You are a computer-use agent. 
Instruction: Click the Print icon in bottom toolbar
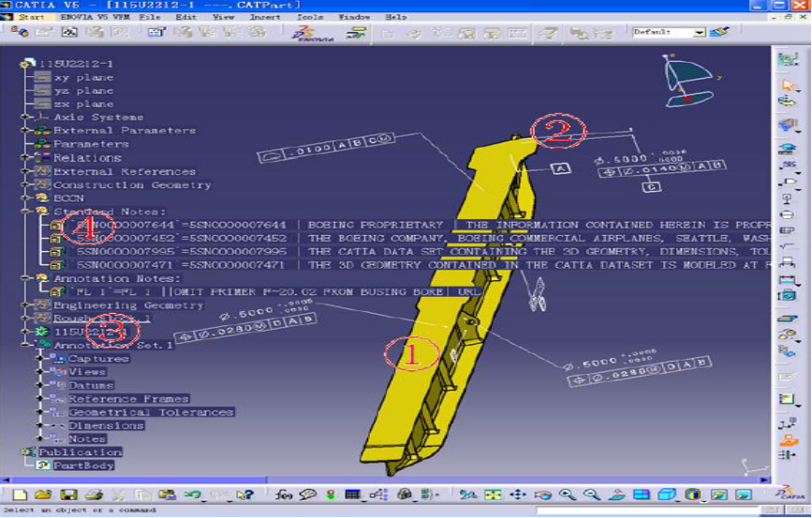tap(93, 495)
